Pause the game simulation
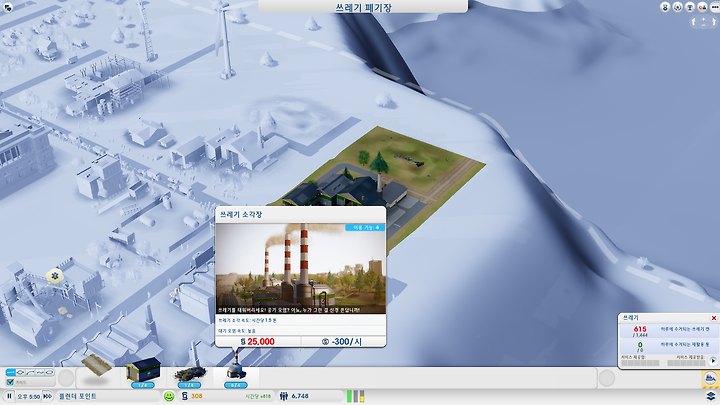The width and height of the screenshot is (720, 405). point(9,396)
